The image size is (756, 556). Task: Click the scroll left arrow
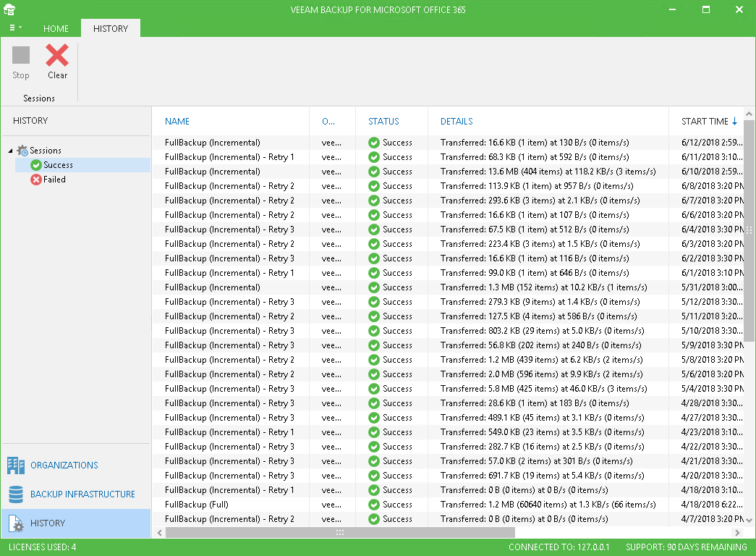point(160,532)
